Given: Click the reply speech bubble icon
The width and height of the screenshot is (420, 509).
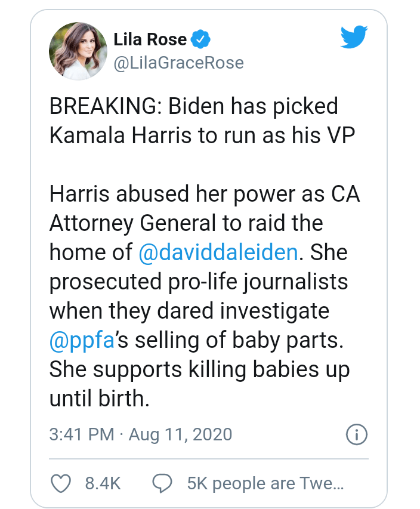Looking at the screenshot, I should [163, 483].
